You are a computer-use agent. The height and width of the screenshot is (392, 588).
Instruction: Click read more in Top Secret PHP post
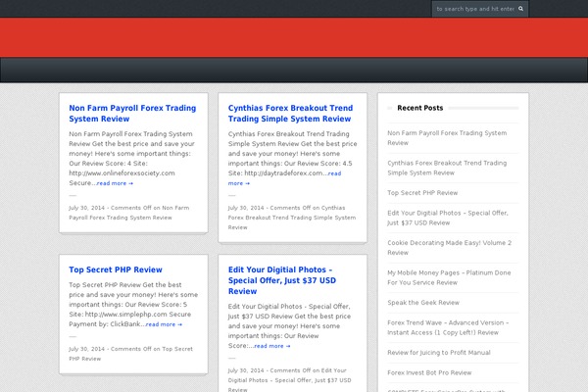(164, 324)
